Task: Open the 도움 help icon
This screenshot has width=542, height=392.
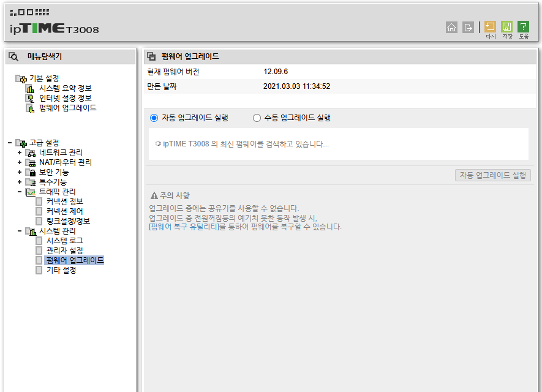Action: [x=524, y=26]
